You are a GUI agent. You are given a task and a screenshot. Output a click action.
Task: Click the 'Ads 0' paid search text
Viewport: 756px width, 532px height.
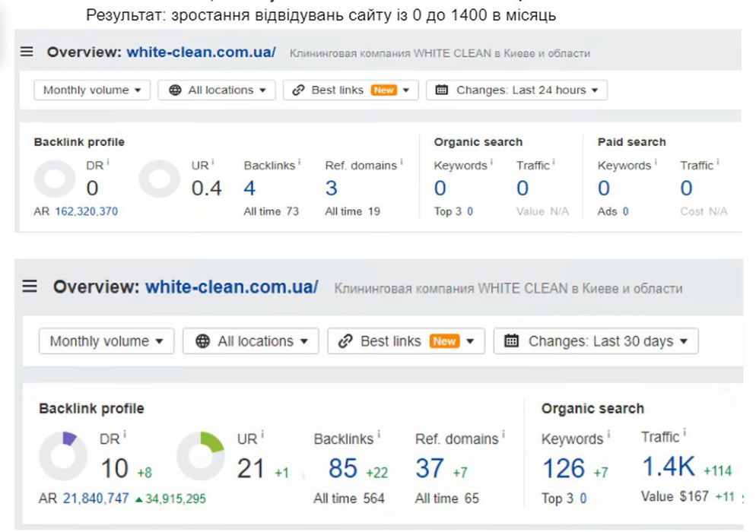click(x=613, y=211)
